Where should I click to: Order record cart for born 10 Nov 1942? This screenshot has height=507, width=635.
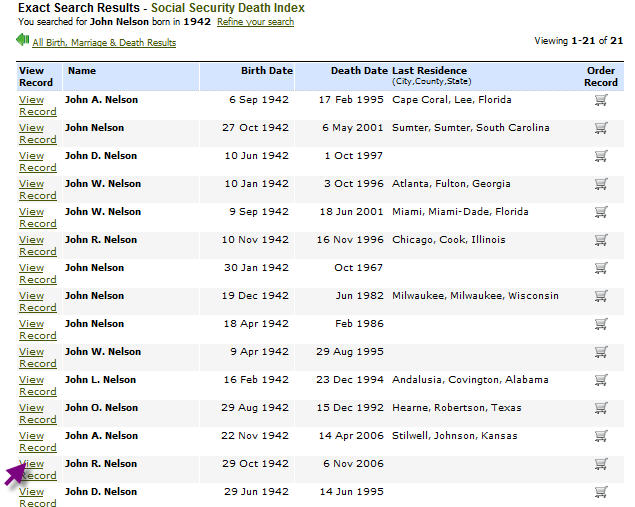[x=601, y=240]
